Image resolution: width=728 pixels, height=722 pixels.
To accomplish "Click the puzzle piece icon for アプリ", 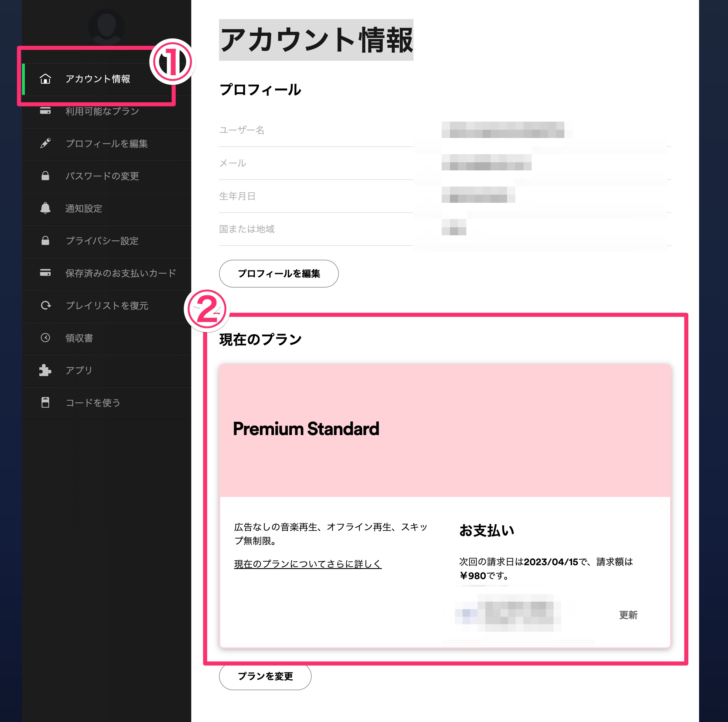I will point(45,370).
